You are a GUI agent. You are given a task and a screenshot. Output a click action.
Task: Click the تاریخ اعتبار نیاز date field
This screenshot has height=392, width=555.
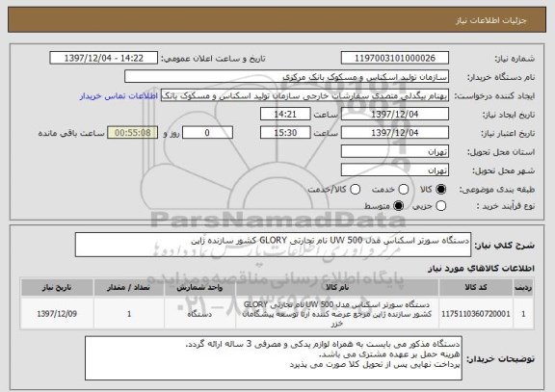click(395, 133)
